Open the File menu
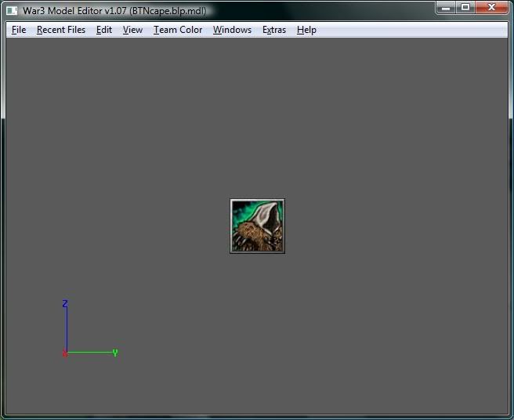Screen dimensions: 514x420 (x=19, y=30)
